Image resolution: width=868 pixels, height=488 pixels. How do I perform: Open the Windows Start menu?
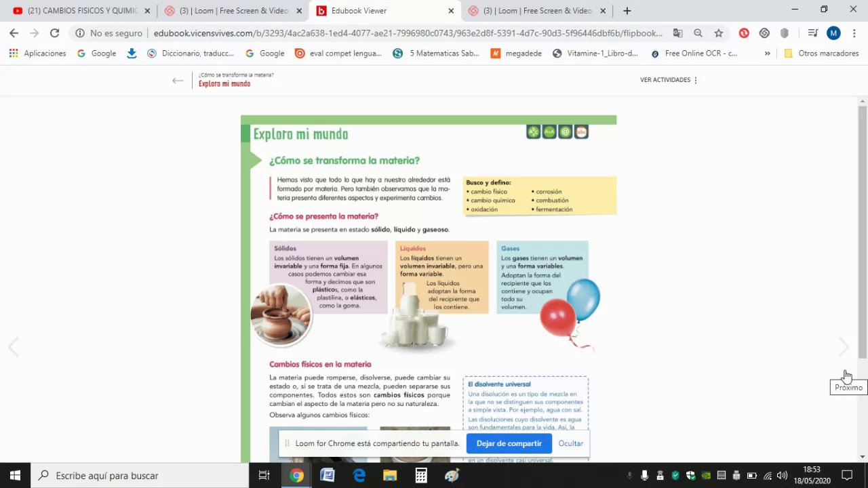(15, 475)
